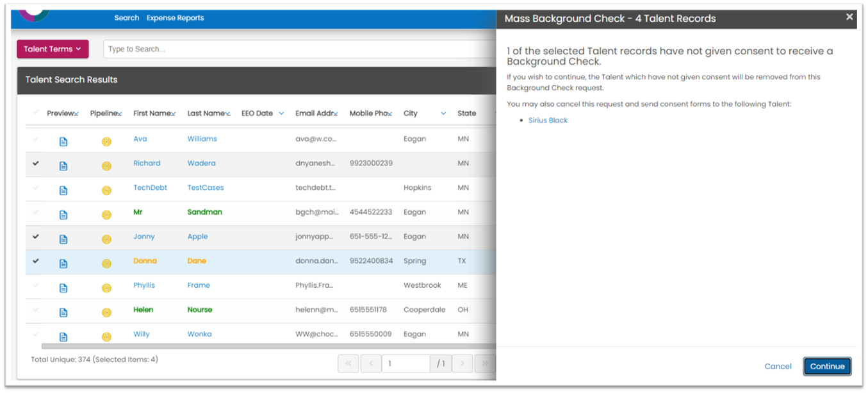Toggle the select-all checkbox in header
Image resolution: width=868 pixels, height=393 pixels.
(x=36, y=113)
